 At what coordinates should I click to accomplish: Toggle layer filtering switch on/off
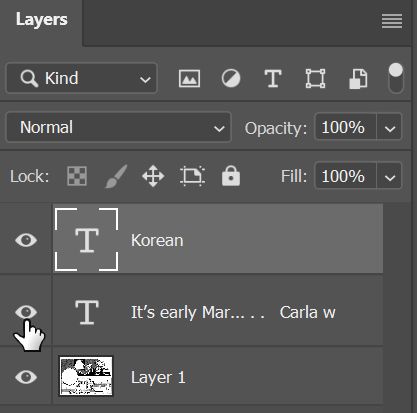tap(396, 78)
